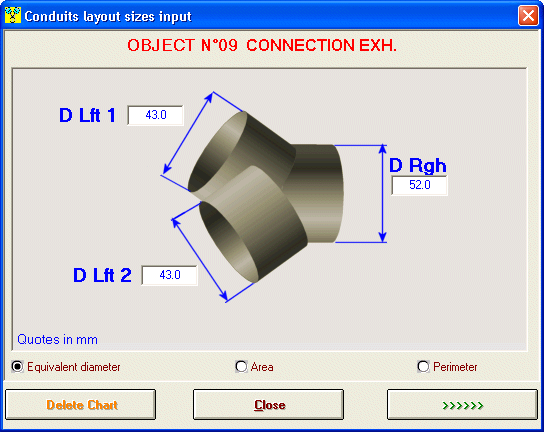544x432 pixels.
Task: Click the D Rgh value field
Action: tap(419, 185)
